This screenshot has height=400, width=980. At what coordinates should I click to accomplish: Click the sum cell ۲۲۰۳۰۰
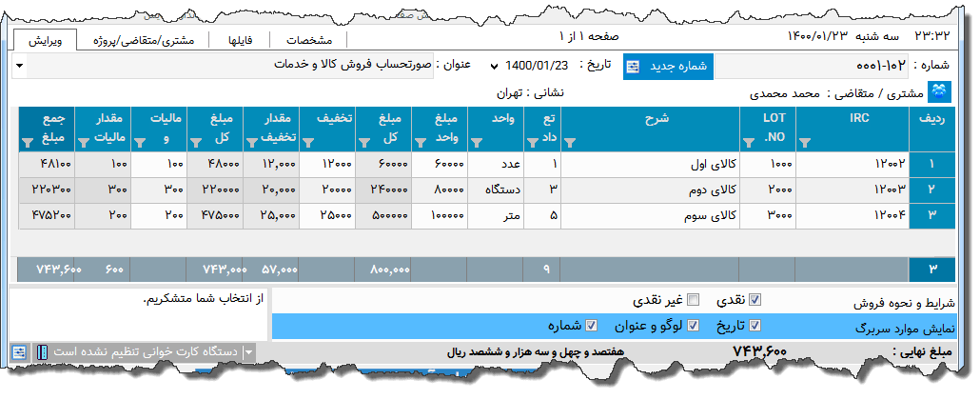(47, 190)
